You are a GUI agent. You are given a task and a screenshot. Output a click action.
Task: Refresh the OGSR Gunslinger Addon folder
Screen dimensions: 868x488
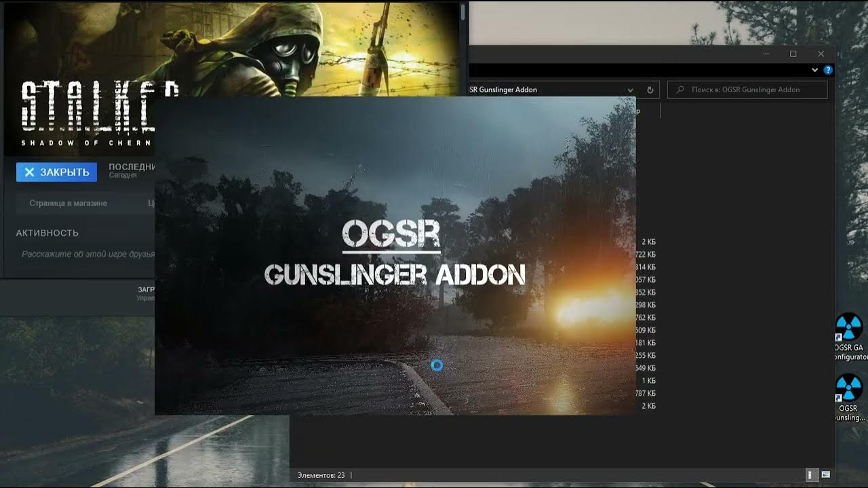click(650, 90)
